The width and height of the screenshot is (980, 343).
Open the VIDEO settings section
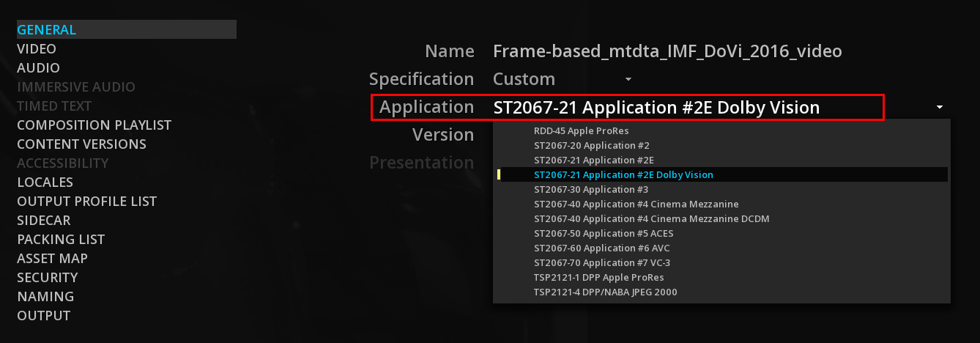[37, 49]
